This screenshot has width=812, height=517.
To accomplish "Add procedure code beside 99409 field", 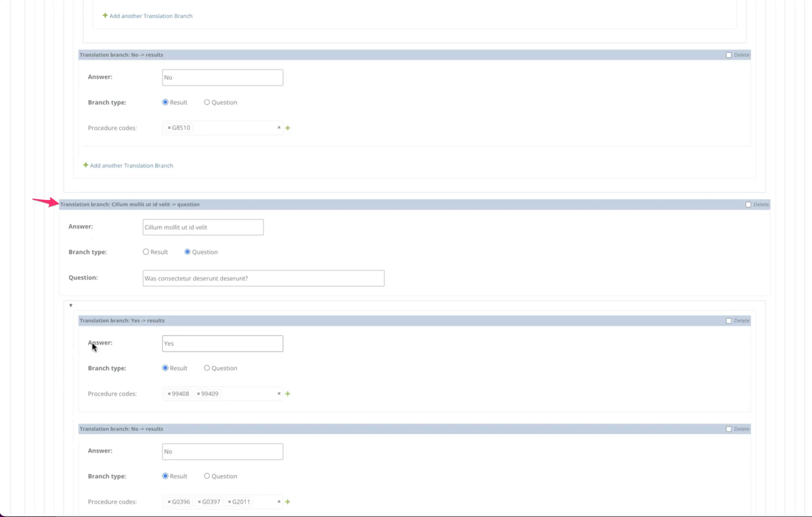I will click(x=288, y=394).
